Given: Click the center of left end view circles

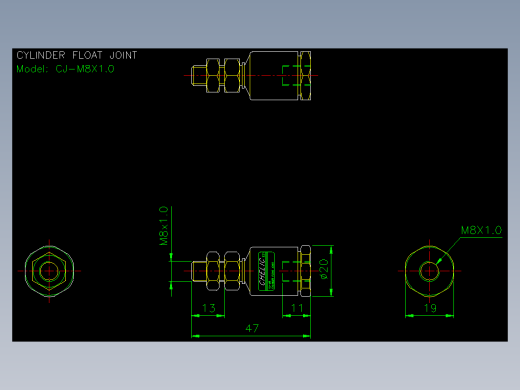Looking at the screenshot, I should (49, 271).
